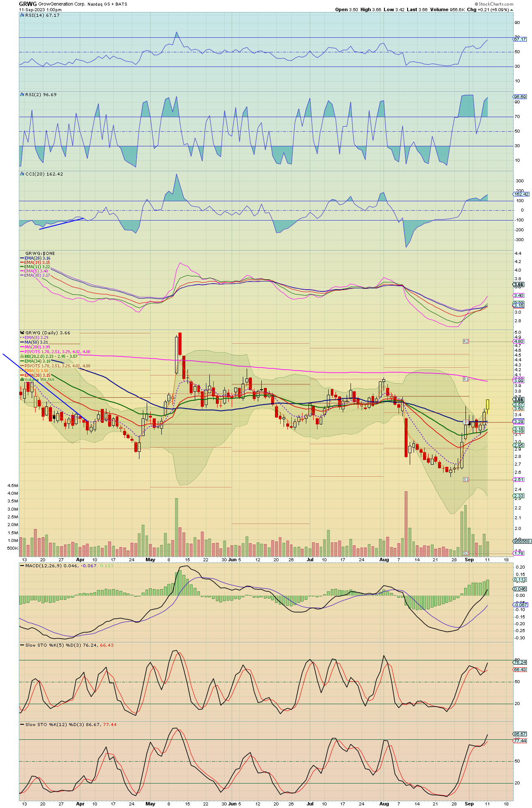Click the GRWG:$ONE panel label

tap(40, 253)
